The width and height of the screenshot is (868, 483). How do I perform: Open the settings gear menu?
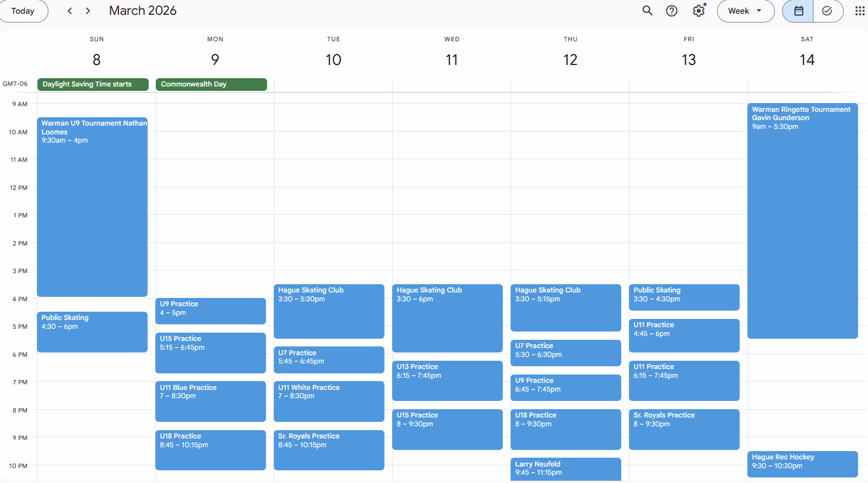coord(698,11)
